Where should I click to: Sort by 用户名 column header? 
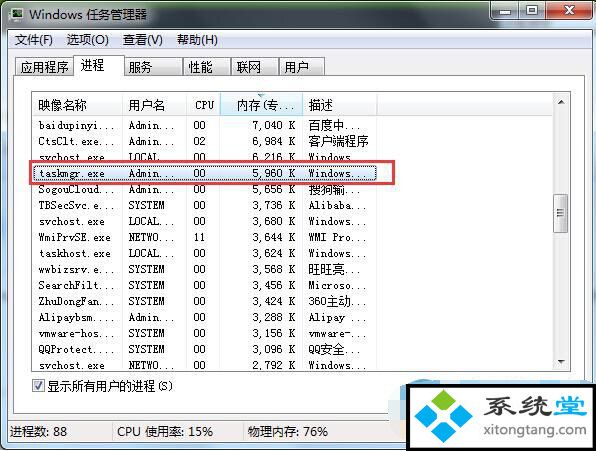pos(154,104)
